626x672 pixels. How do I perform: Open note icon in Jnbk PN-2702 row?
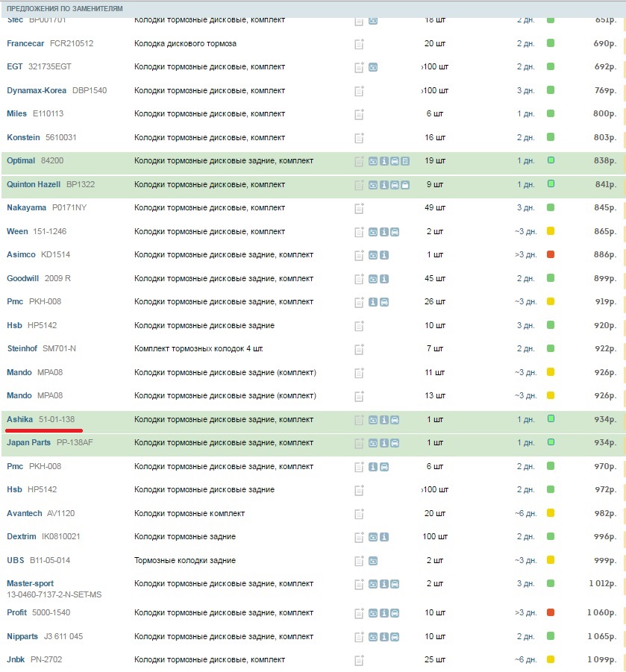pyautogui.click(x=360, y=660)
